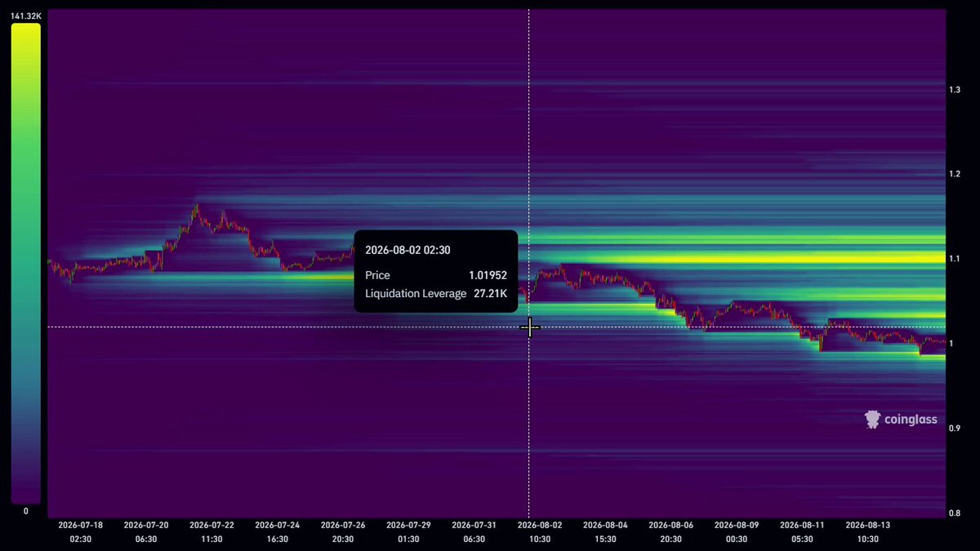Click the 0.9 price axis label
980x551 pixels.
[x=954, y=428]
